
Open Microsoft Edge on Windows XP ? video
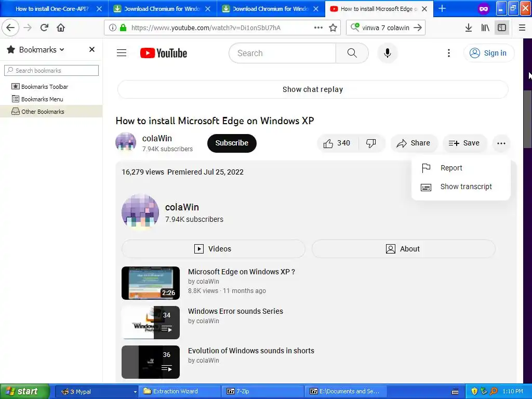[241, 272]
